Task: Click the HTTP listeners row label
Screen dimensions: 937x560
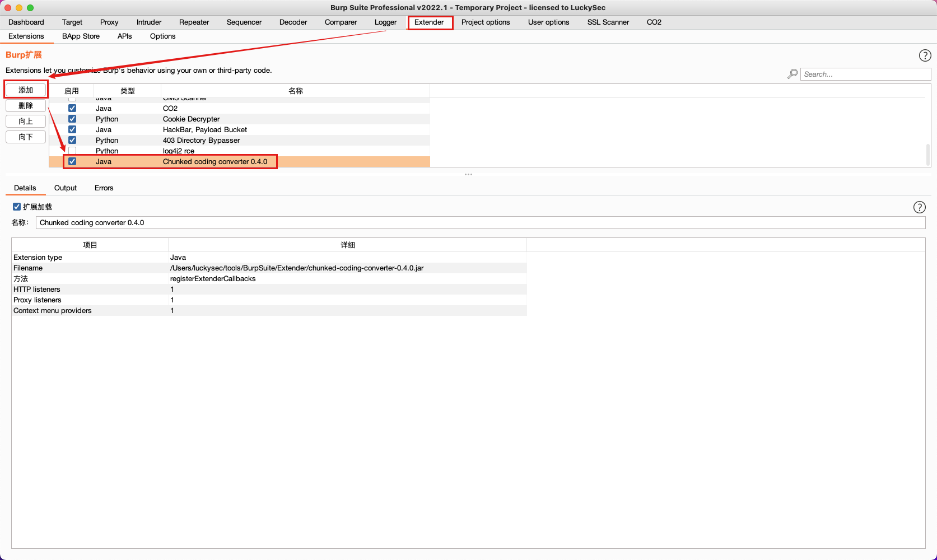Action: 37,290
